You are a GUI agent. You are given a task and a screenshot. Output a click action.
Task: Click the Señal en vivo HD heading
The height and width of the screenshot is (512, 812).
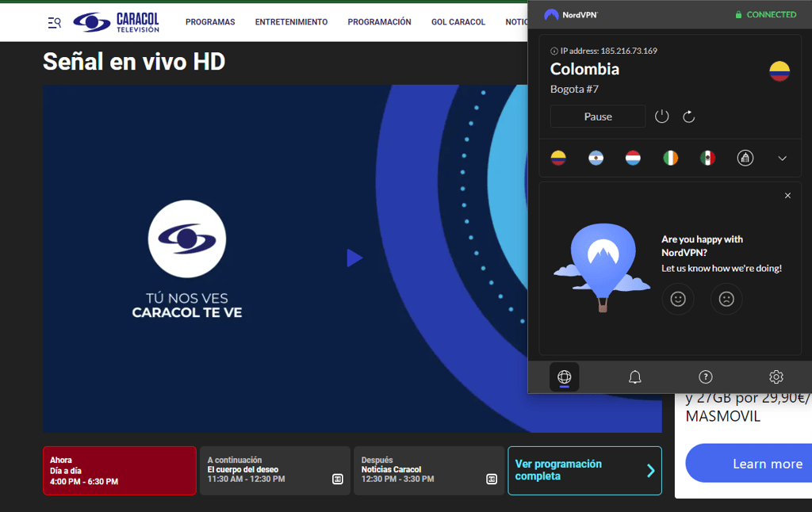coord(133,62)
